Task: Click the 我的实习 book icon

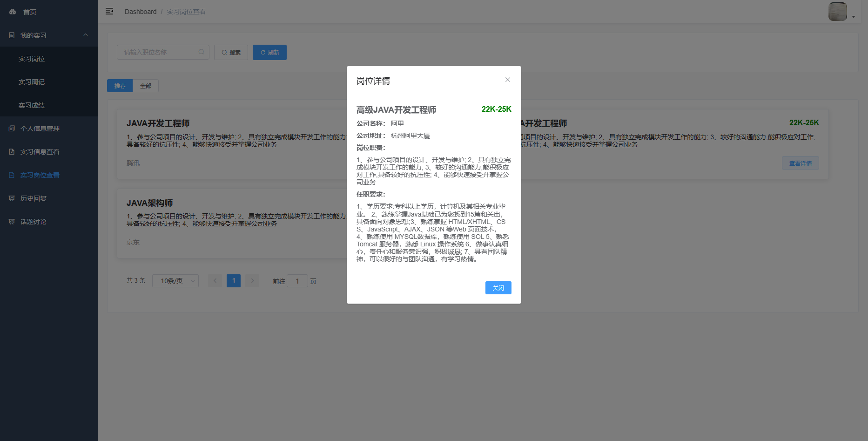Action: (x=11, y=35)
